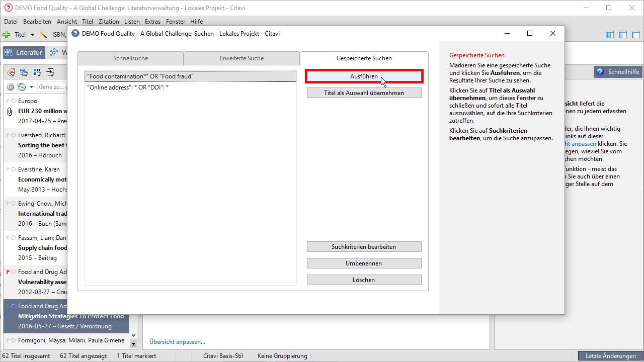Click the Gehe zu input field
Image resolution: width=644 pixels, height=362 pixels.
[50, 87]
